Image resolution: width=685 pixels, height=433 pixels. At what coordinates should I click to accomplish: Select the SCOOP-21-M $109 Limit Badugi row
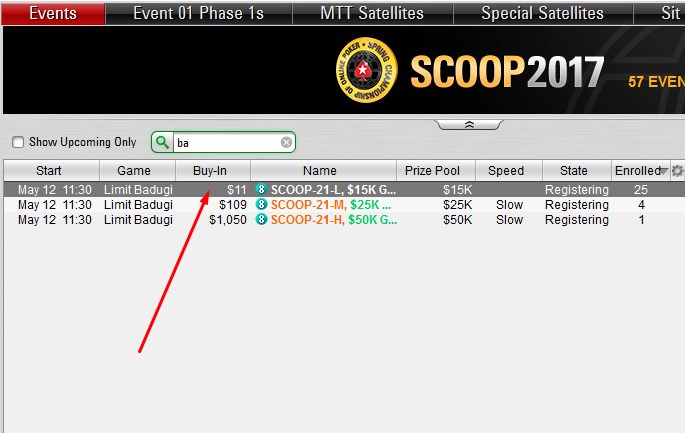pyautogui.click(x=344, y=205)
